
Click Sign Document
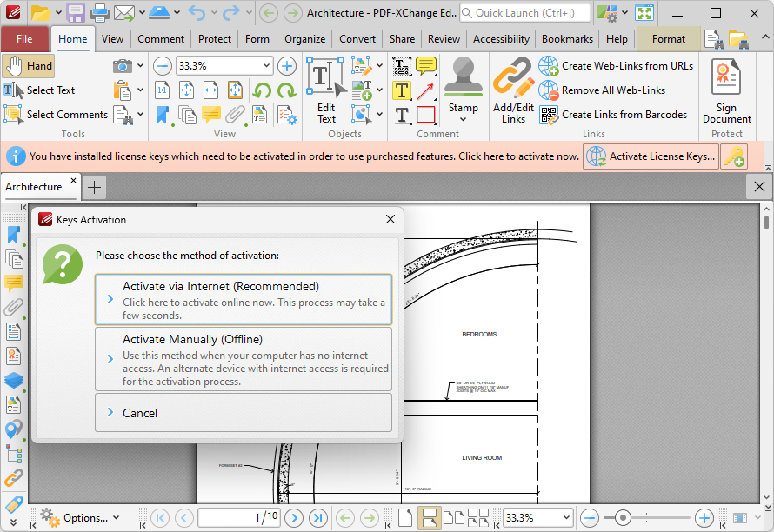coord(727,90)
